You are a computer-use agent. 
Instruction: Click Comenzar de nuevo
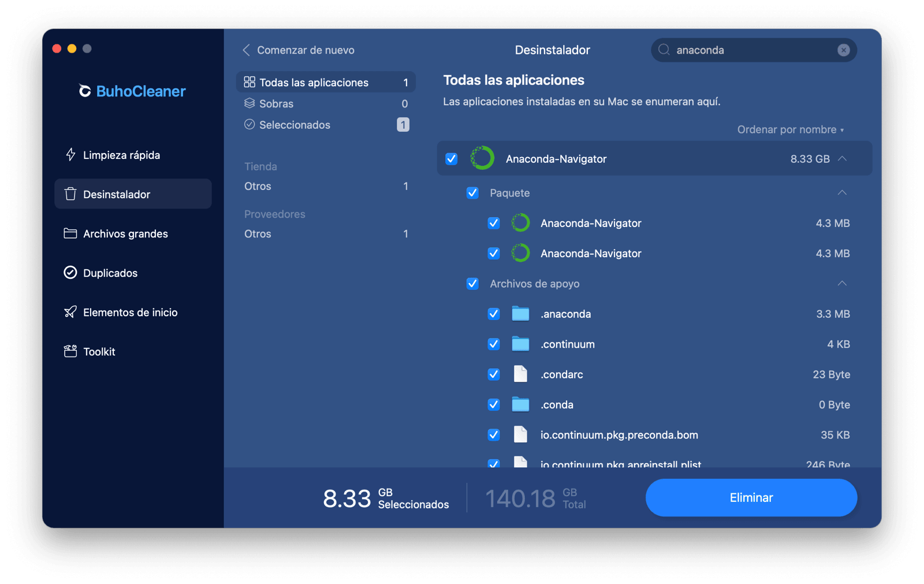pos(305,50)
